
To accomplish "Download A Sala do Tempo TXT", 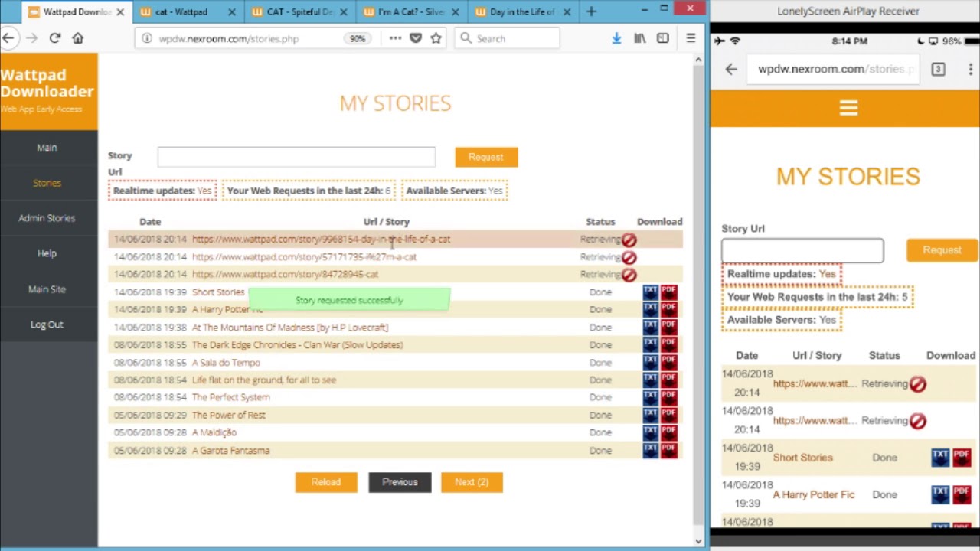I will click(650, 363).
